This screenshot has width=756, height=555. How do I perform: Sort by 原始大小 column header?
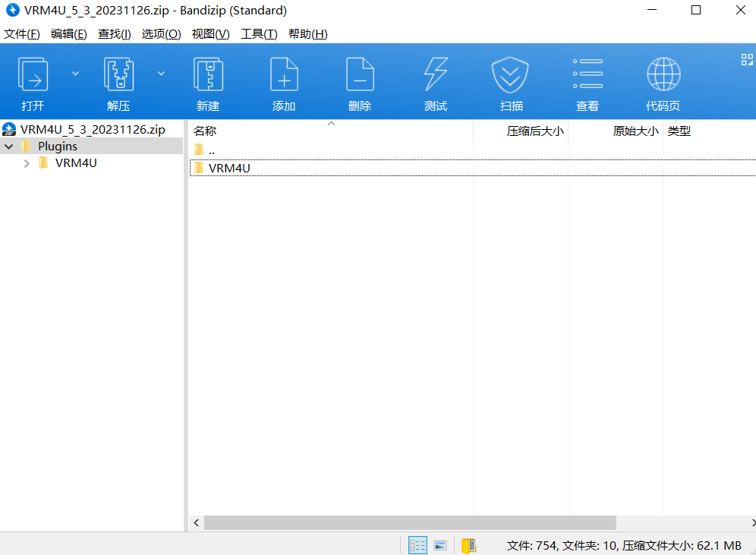click(616, 131)
